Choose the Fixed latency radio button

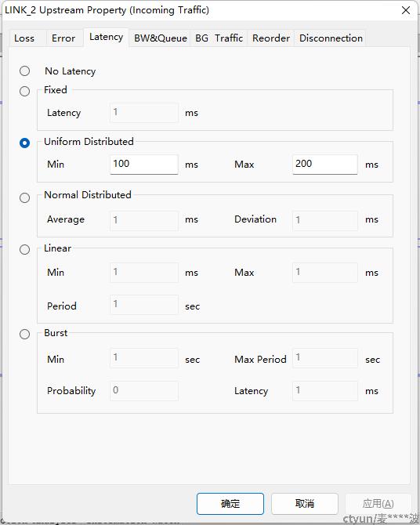24,91
